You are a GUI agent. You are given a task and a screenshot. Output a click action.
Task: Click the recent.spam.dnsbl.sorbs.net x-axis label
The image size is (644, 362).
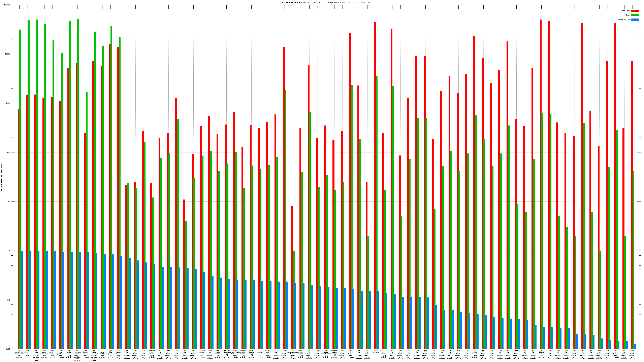point(77,355)
